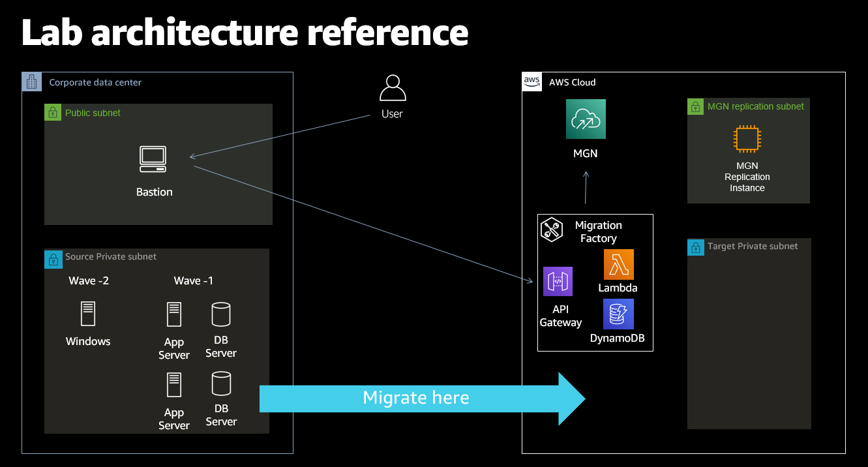Click the orange Lambda icon
This screenshot has width=868, height=467.
coord(618,265)
